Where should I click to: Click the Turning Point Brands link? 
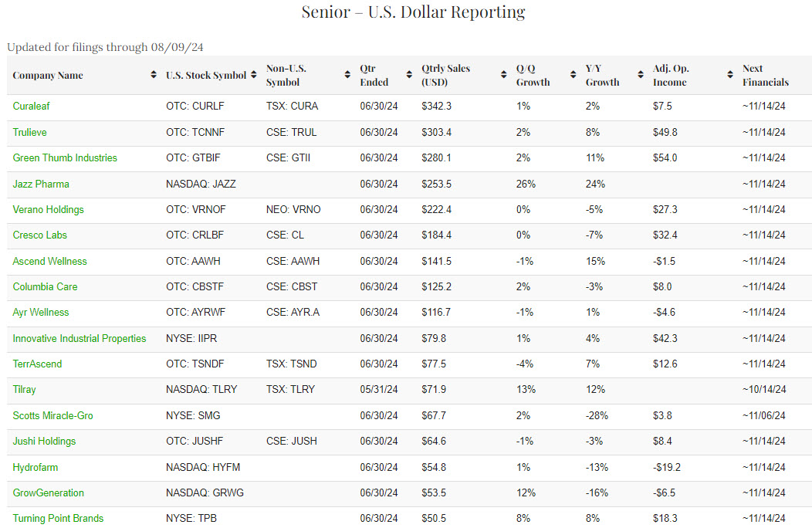tap(58, 518)
